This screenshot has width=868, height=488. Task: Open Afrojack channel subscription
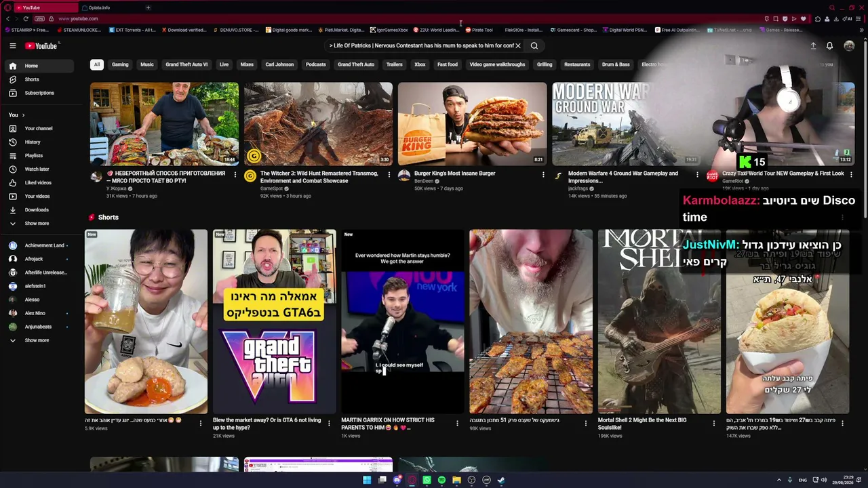pos(39,259)
